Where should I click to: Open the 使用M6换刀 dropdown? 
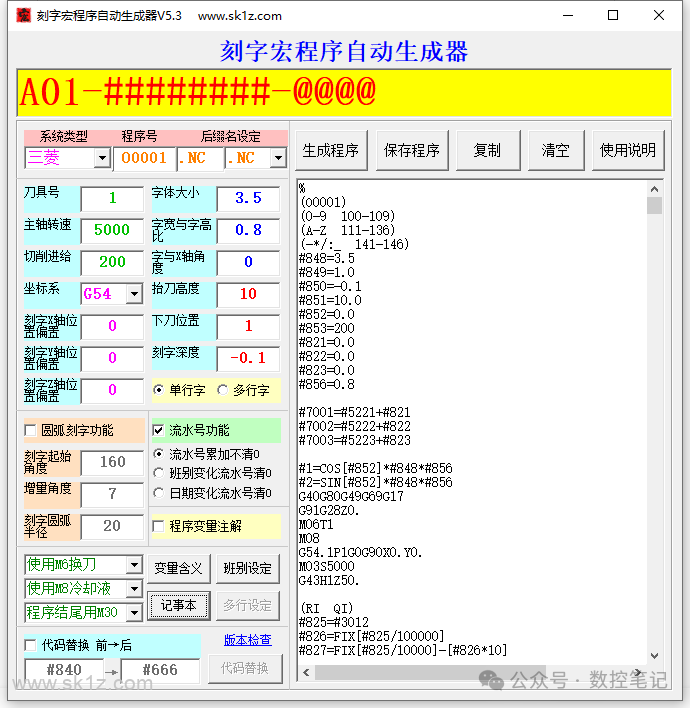tap(134, 565)
